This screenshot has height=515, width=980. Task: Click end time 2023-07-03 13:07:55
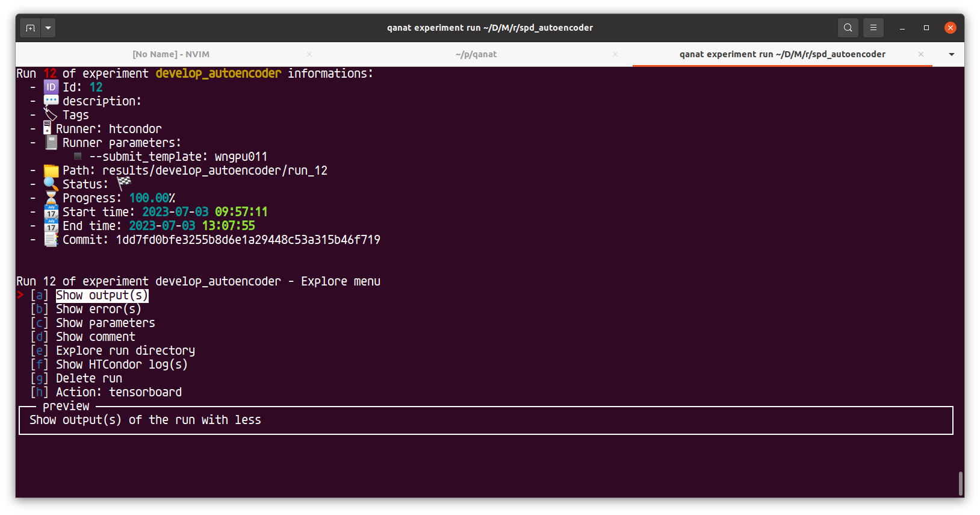click(x=192, y=226)
